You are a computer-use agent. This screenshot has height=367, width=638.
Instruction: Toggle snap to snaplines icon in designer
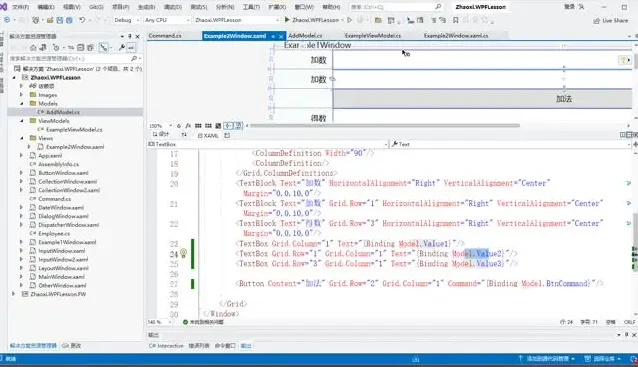click(x=229, y=126)
